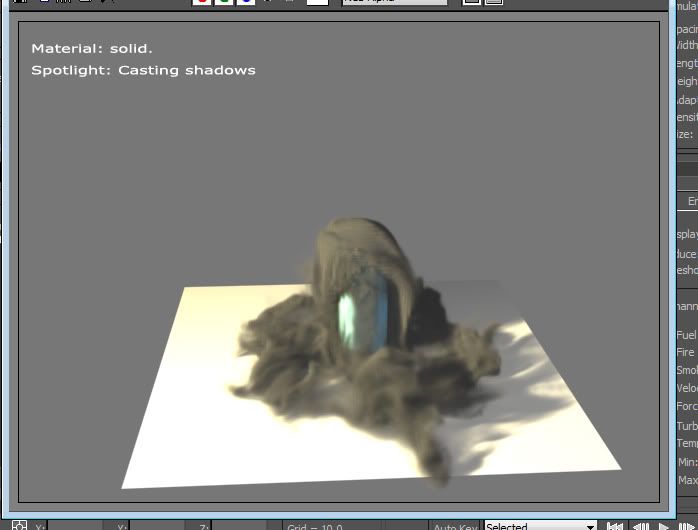Click the Z coordinate input field

(x=240, y=526)
